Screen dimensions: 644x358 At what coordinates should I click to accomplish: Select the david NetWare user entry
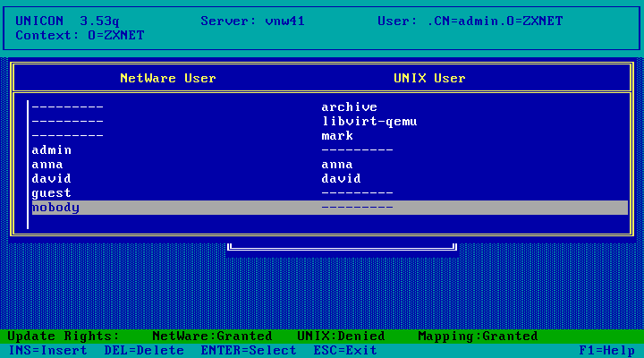tap(51, 178)
